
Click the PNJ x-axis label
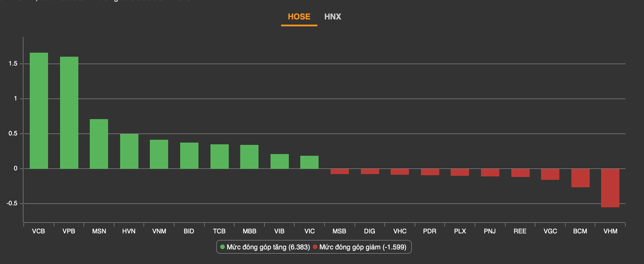(490, 231)
